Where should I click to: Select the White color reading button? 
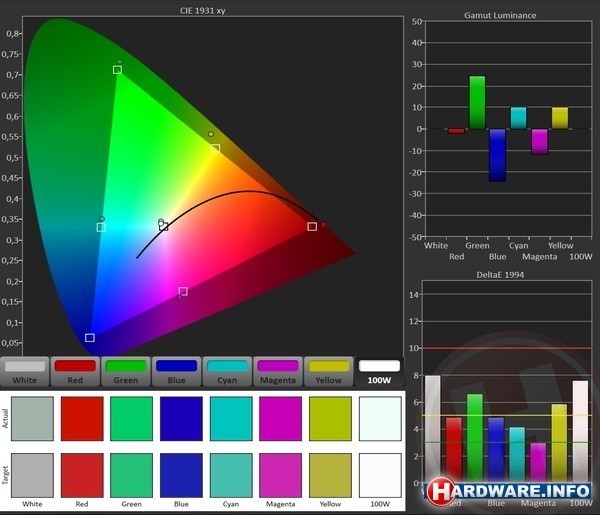click(x=25, y=371)
